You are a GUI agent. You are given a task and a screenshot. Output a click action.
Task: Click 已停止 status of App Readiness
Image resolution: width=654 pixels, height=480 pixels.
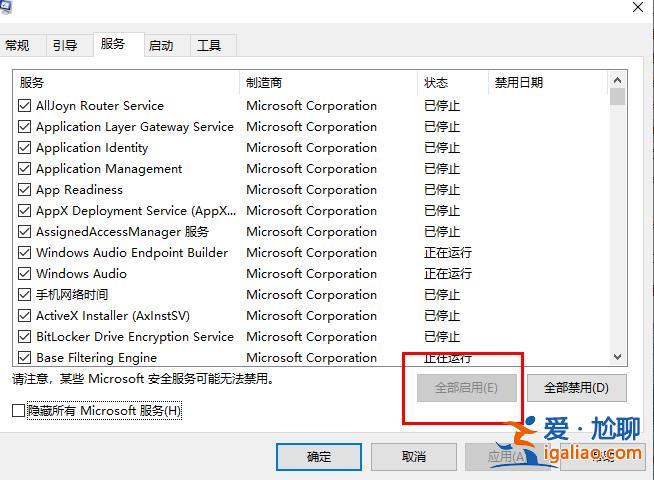(442, 190)
